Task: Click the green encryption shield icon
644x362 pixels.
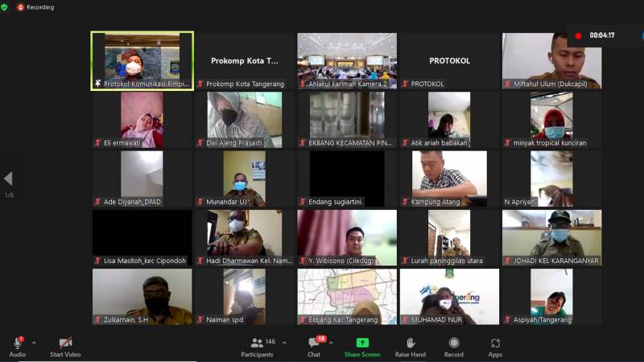Action: point(5,6)
